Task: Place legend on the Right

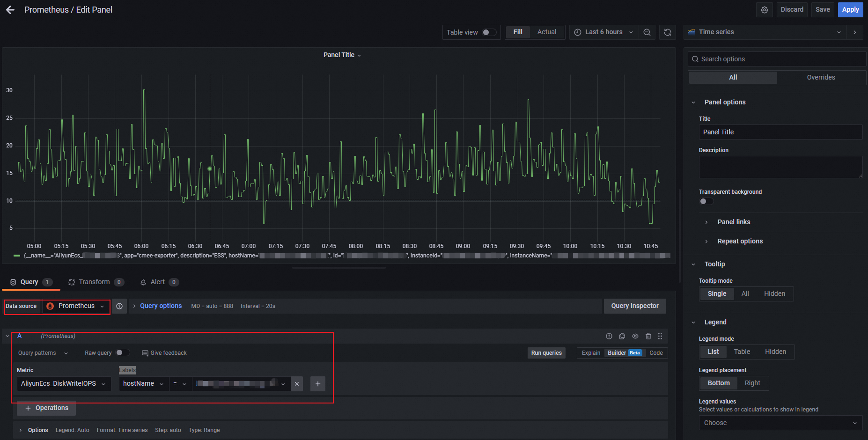Action: point(752,383)
